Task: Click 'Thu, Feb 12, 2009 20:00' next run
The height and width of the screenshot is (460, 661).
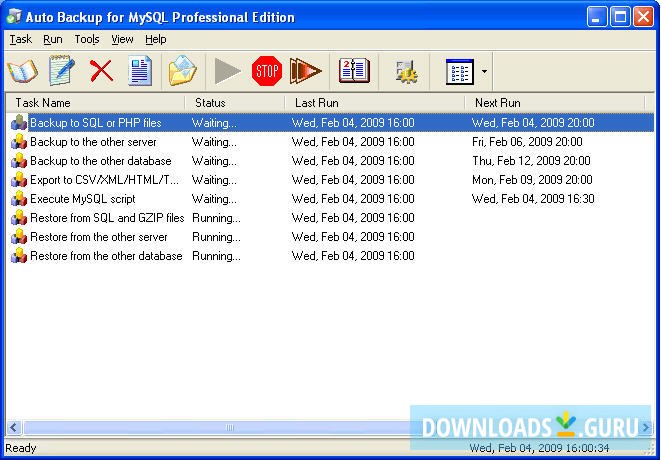Action: tap(531, 161)
